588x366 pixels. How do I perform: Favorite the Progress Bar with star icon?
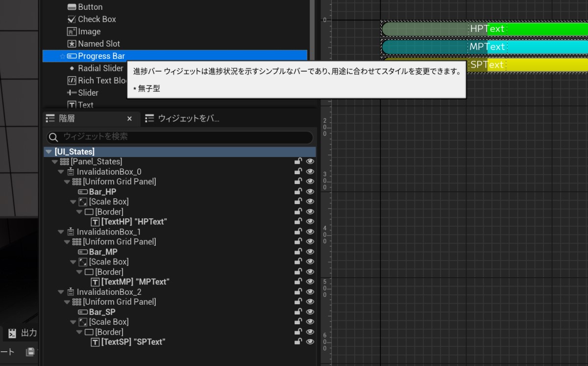coord(62,56)
